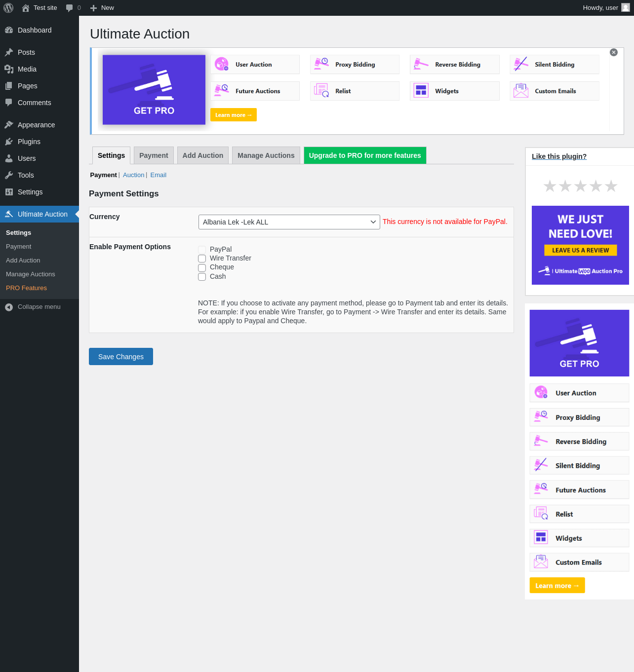Open Custom Emails in right sidebar list
The width and height of the screenshot is (634, 672).
[580, 562]
